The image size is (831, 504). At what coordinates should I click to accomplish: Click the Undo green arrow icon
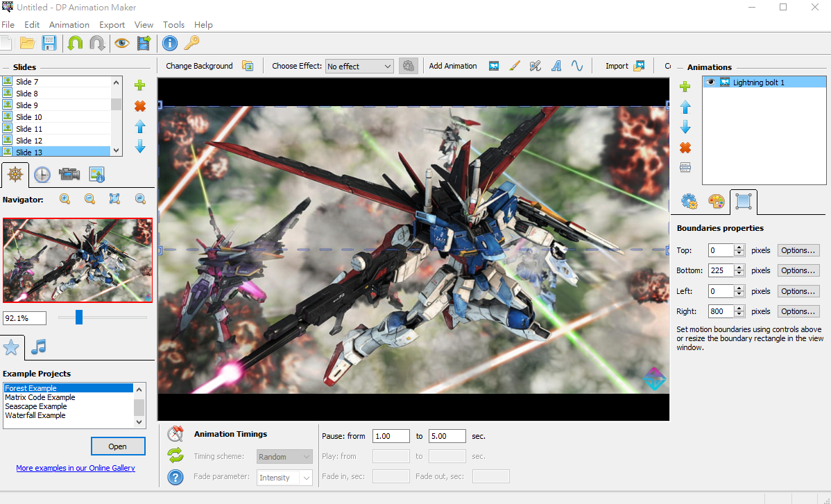[75, 43]
